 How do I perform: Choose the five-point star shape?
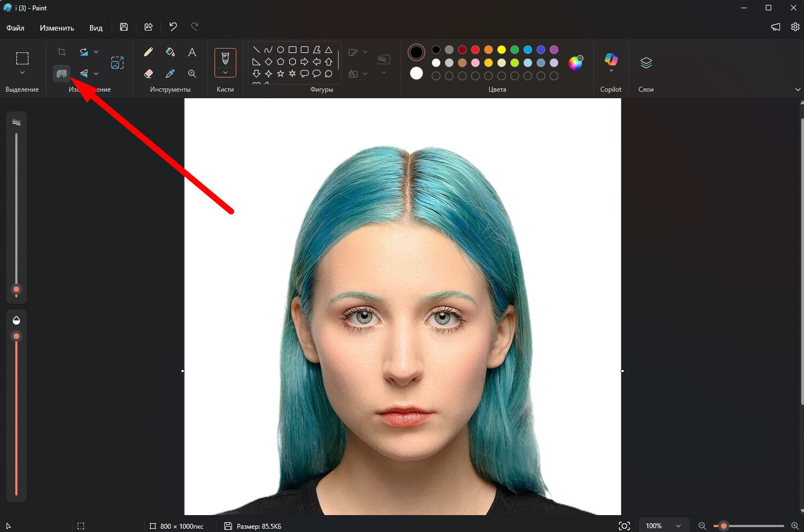click(x=281, y=73)
